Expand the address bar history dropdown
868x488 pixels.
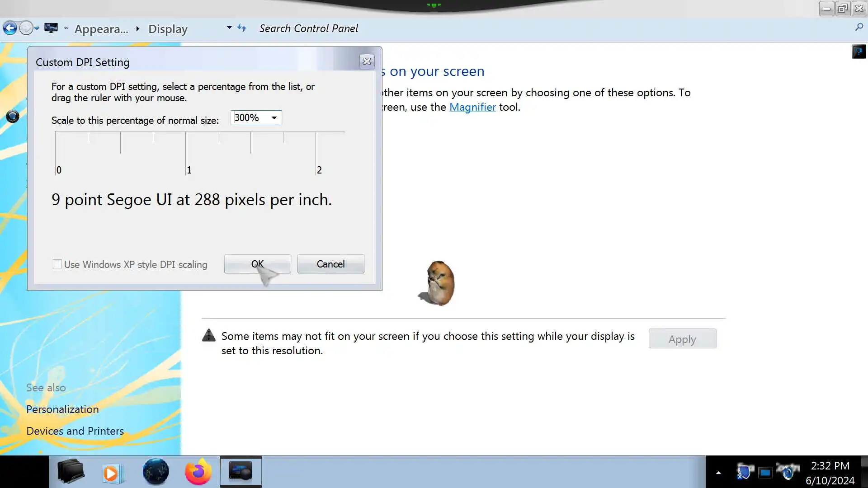pyautogui.click(x=229, y=28)
